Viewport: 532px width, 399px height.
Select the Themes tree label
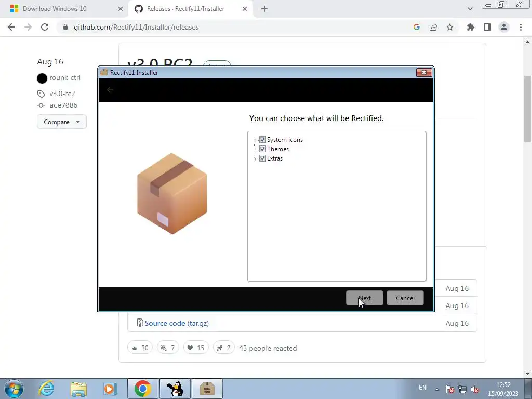pos(278,149)
